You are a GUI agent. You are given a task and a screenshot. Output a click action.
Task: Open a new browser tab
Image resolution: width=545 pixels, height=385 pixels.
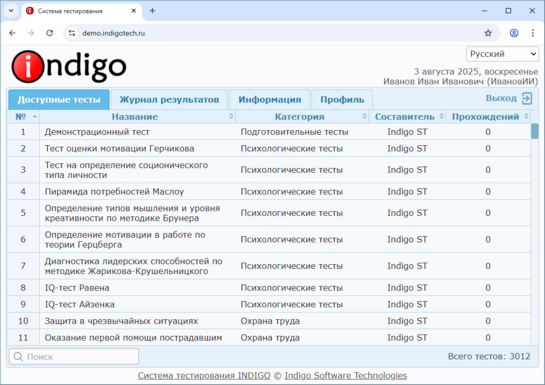152,11
